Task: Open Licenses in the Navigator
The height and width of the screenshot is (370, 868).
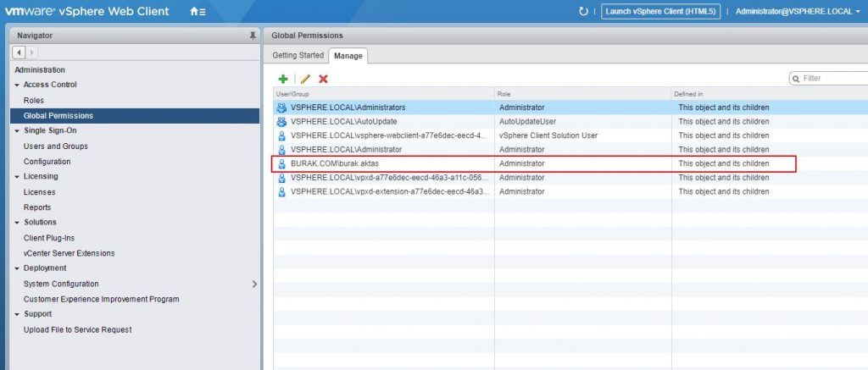Action: coord(39,192)
